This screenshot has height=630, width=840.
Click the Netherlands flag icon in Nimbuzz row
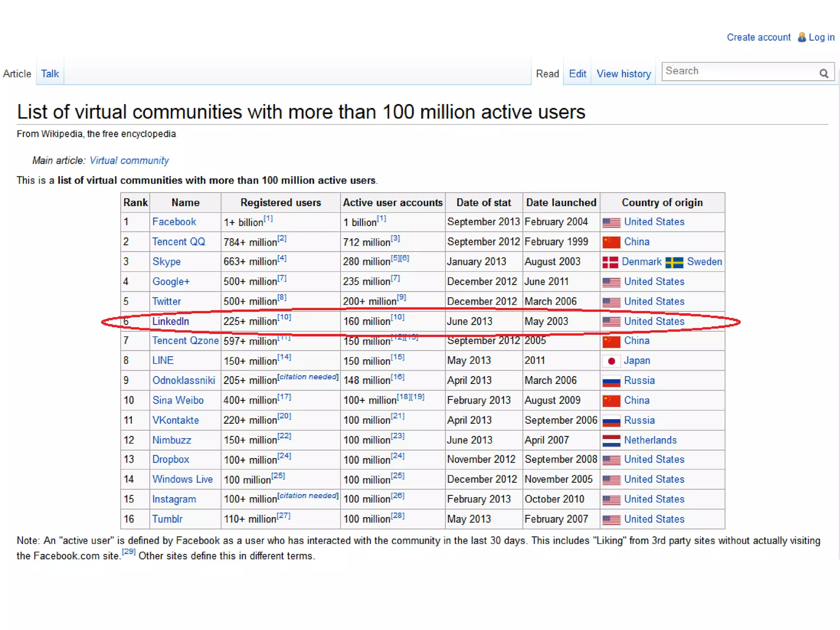pos(611,441)
